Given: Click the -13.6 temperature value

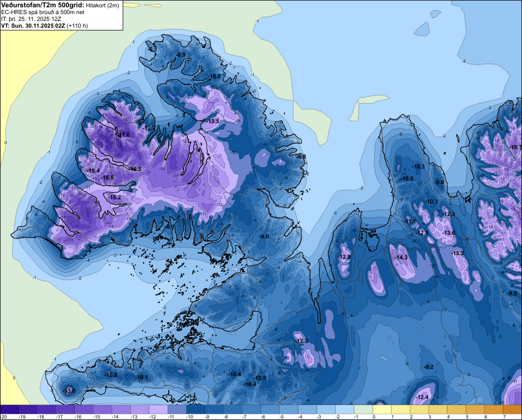Looking at the screenshot, I should pyautogui.click(x=449, y=233).
